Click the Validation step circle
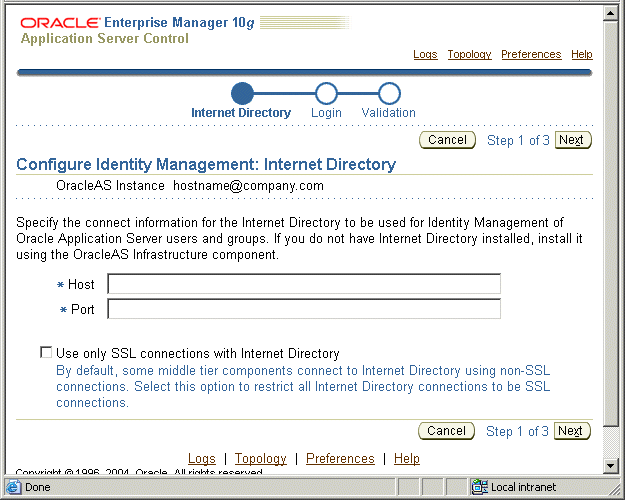 coord(389,93)
